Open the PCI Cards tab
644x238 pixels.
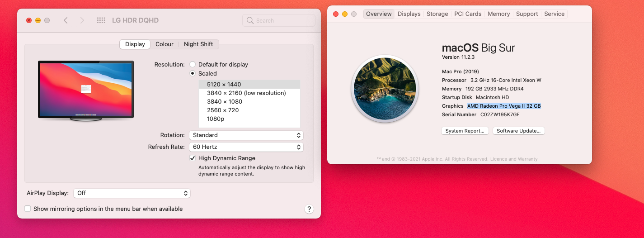468,14
